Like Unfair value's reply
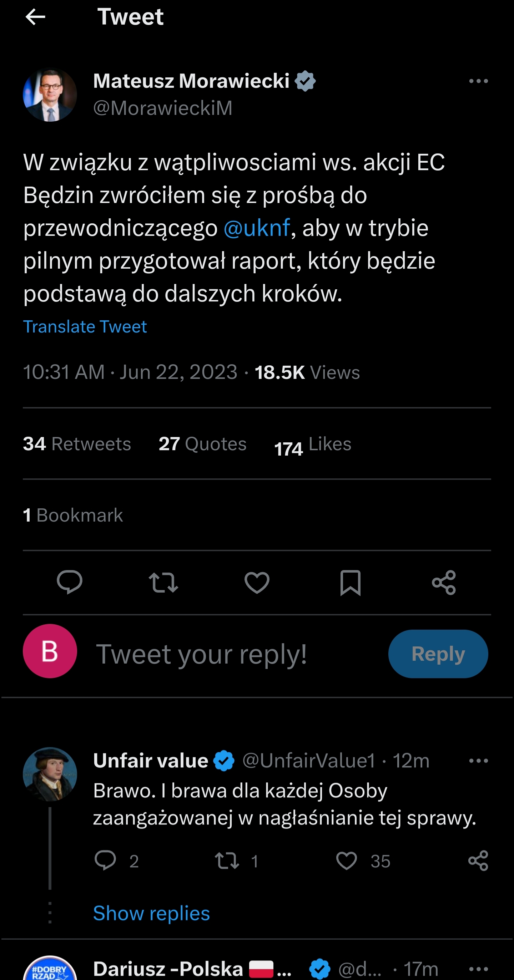Viewport: 514px width, 980px height. tap(347, 861)
